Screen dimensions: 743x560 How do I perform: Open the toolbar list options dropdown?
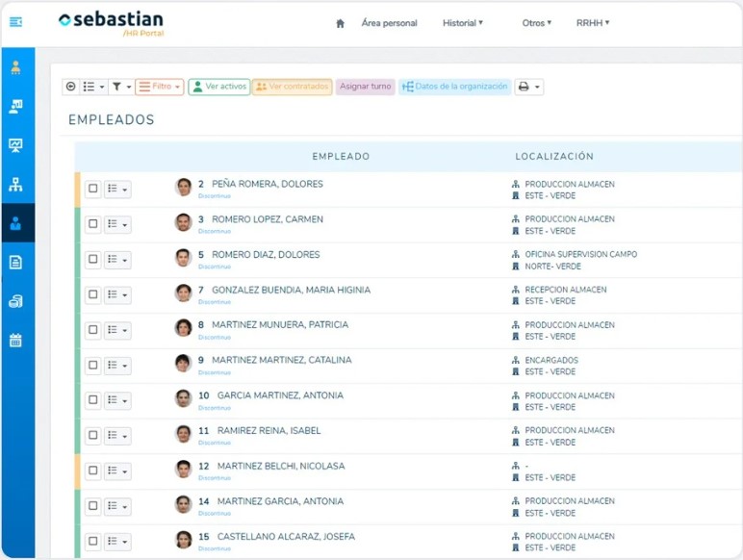tap(93, 87)
